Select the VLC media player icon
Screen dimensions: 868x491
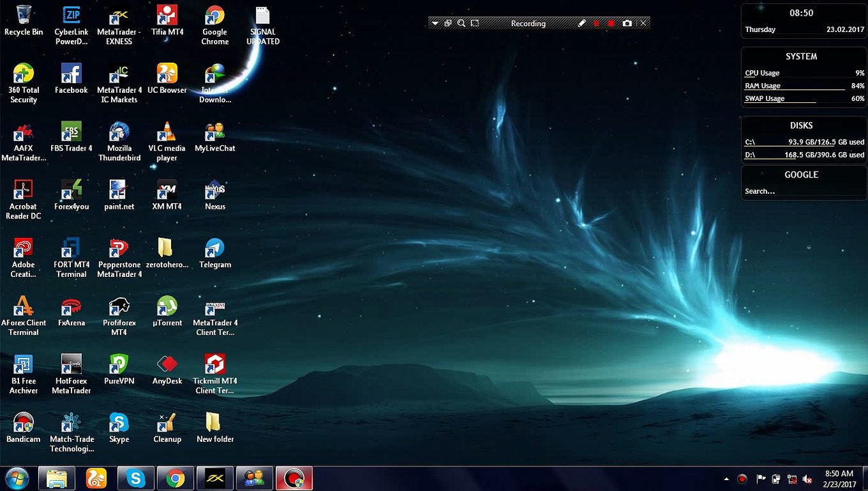[x=167, y=142]
